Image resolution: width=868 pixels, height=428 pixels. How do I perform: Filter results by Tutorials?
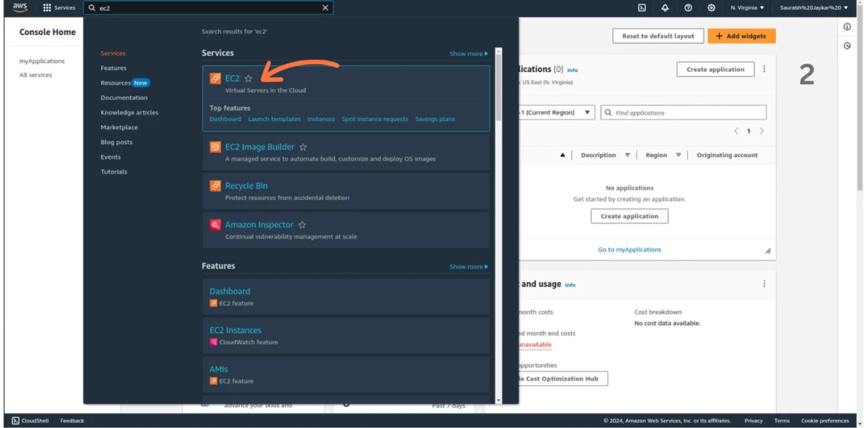[x=114, y=171]
